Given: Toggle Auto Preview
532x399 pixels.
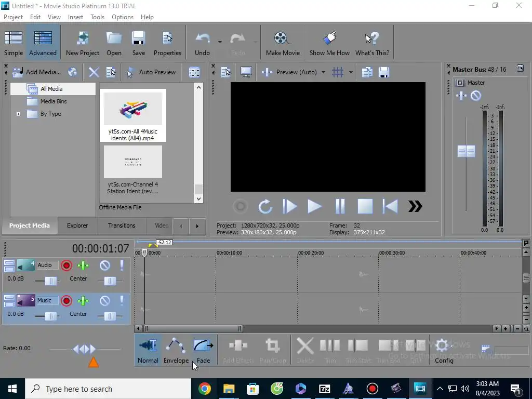Looking at the screenshot, I should click(x=151, y=72).
